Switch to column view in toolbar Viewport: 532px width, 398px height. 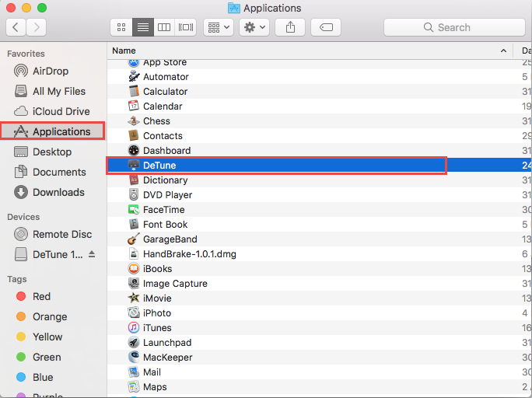(x=164, y=27)
